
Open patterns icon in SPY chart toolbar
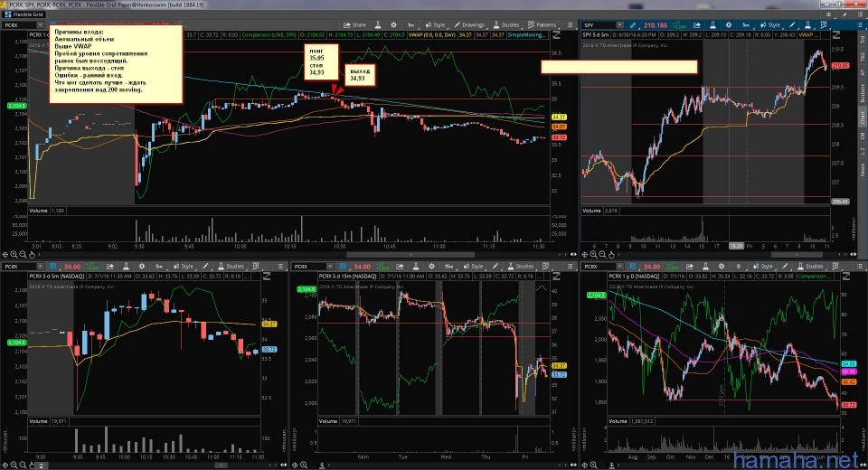(823, 25)
